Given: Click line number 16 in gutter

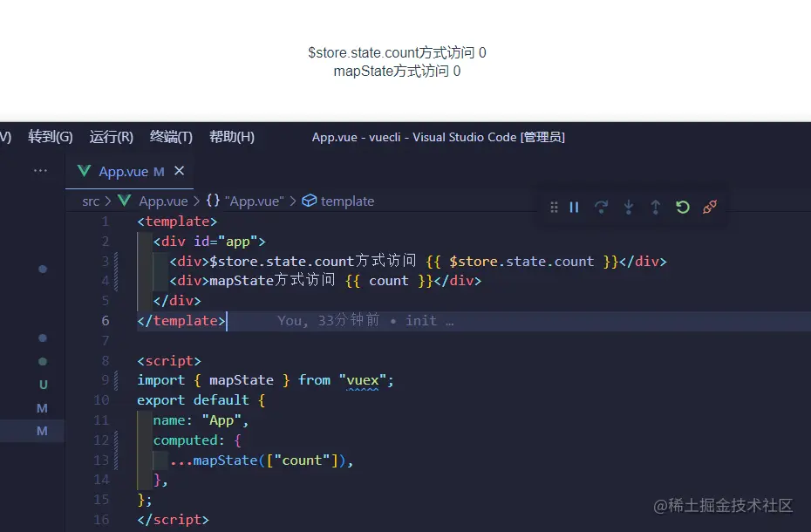Looking at the screenshot, I should click(101, 520).
